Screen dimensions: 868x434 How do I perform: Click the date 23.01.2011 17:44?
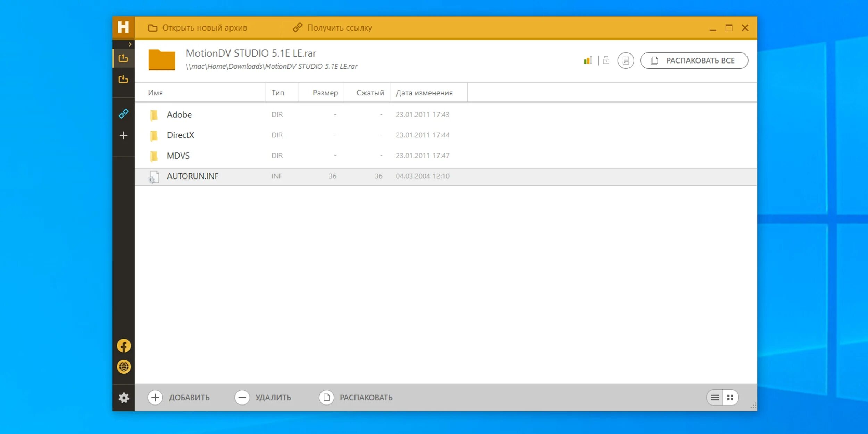(x=423, y=135)
